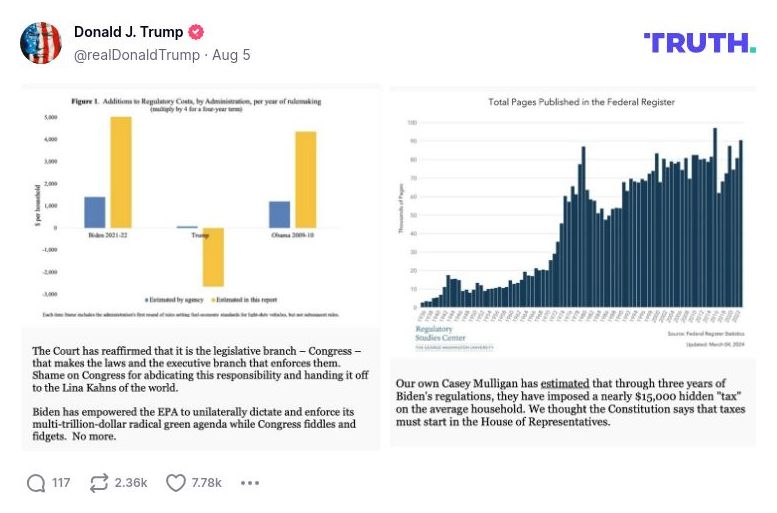Click the 7.78k likes count
This screenshot has width=777, height=513.
click(206, 483)
